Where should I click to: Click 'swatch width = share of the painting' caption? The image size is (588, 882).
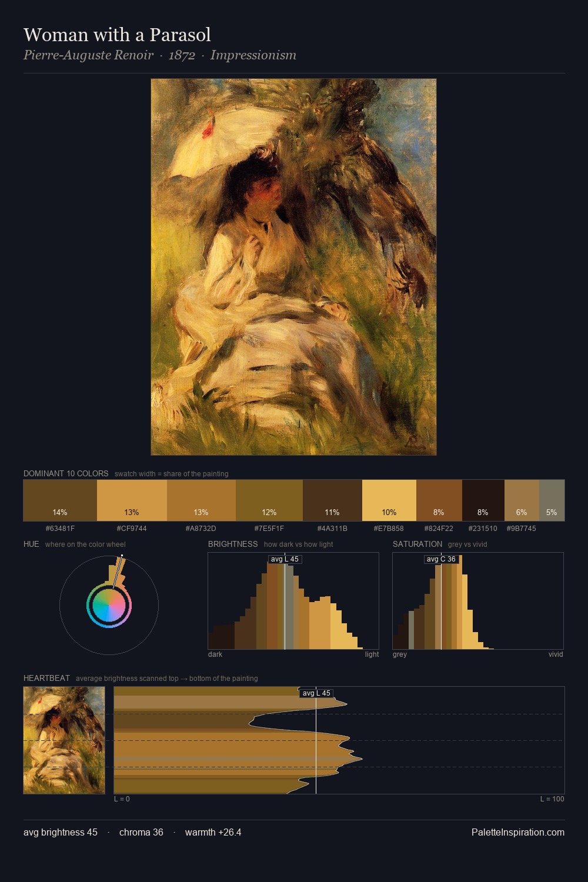(172, 474)
